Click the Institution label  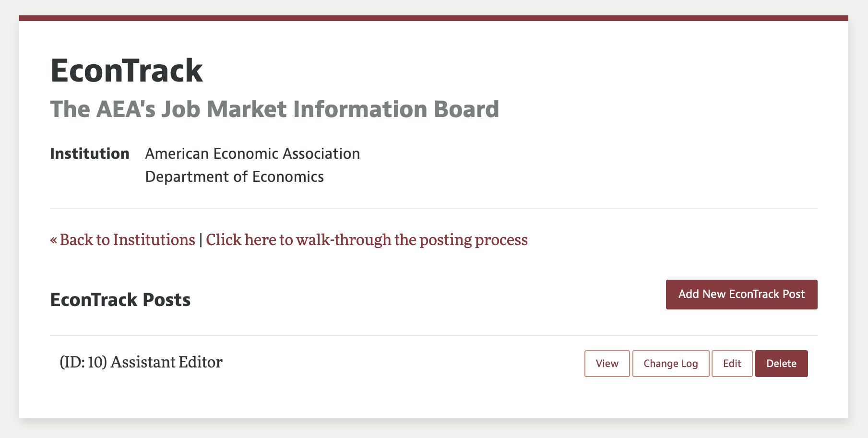(x=90, y=154)
